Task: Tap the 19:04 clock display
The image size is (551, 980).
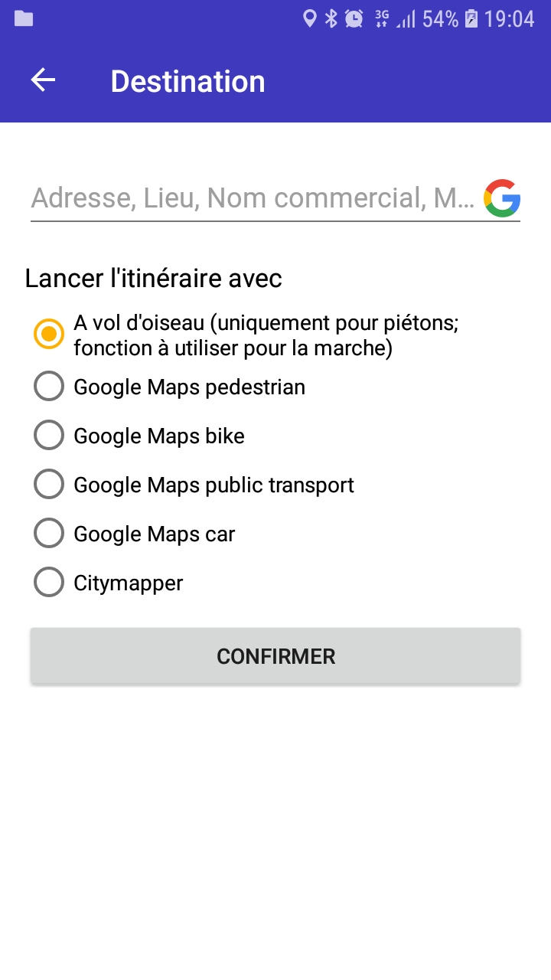Action: point(509,18)
